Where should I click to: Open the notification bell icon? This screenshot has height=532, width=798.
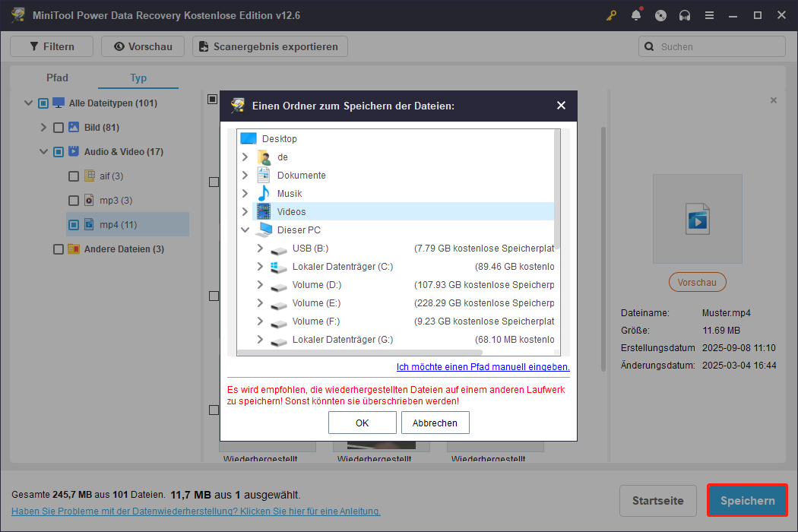(636, 15)
